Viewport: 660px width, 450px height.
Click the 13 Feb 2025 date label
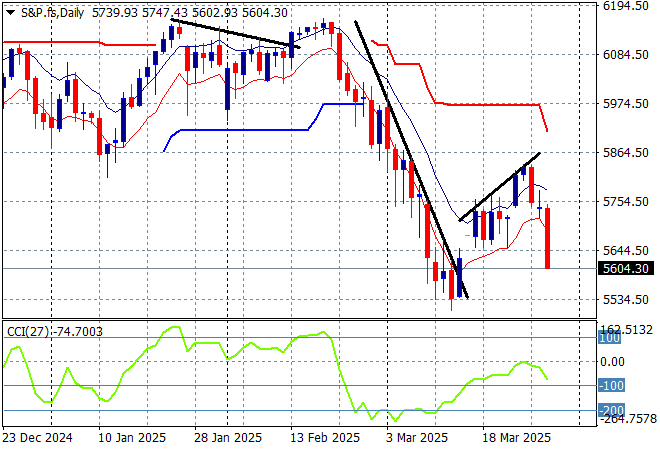(325, 438)
